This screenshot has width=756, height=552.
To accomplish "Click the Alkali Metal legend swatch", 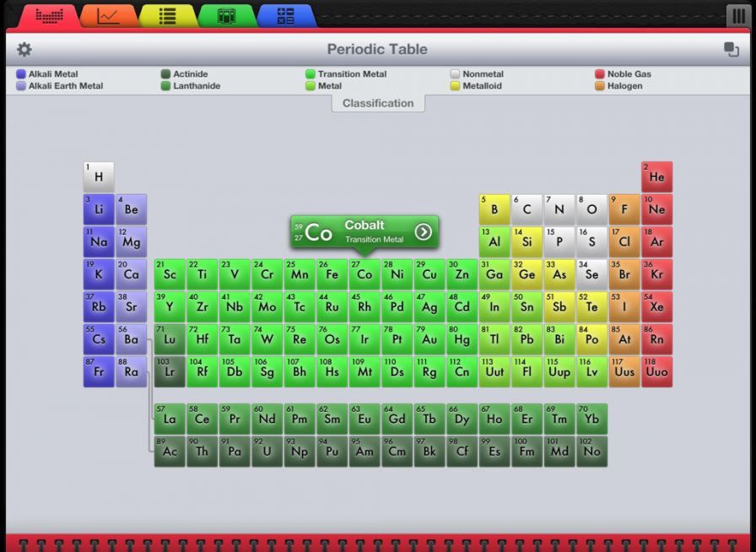I will pyautogui.click(x=21, y=74).
